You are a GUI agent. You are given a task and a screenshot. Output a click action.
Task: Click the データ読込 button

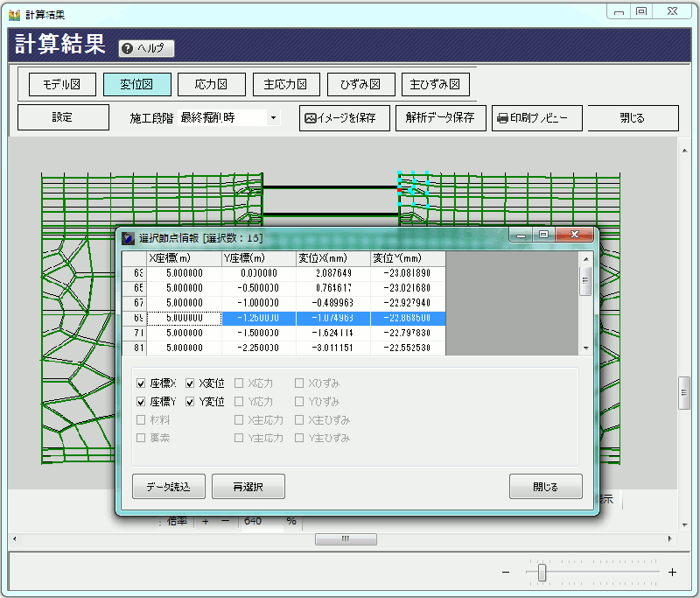[169, 486]
